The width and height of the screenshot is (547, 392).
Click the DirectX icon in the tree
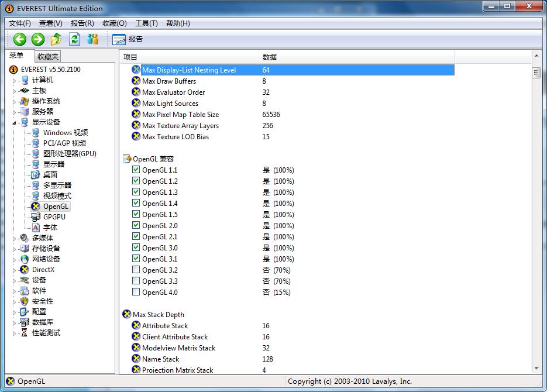[x=25, y=270]
